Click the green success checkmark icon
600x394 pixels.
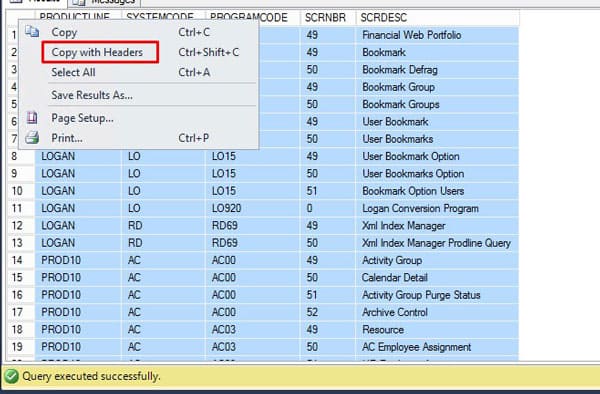[x=11, y=376]
